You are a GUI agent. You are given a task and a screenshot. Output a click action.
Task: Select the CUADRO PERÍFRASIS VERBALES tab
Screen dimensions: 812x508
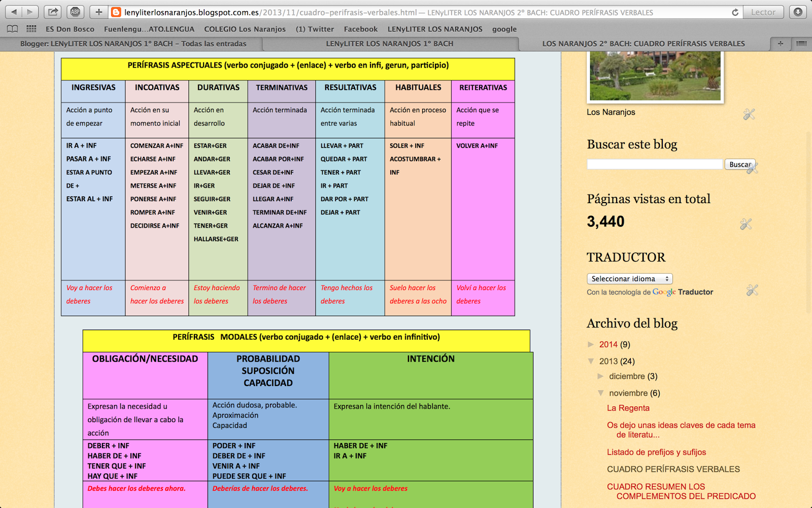(644, 44)
